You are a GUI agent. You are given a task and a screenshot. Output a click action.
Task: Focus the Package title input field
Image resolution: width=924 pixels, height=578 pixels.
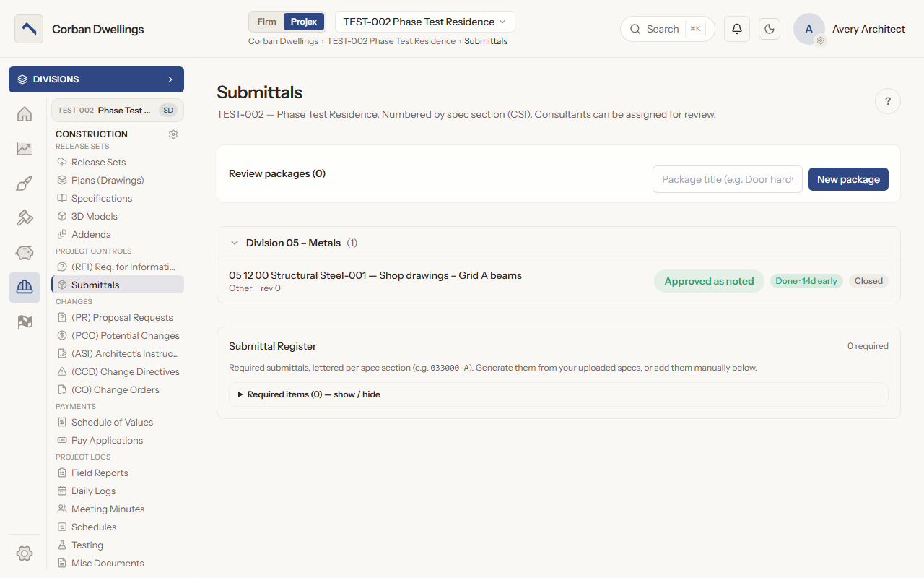pos(728,179)
